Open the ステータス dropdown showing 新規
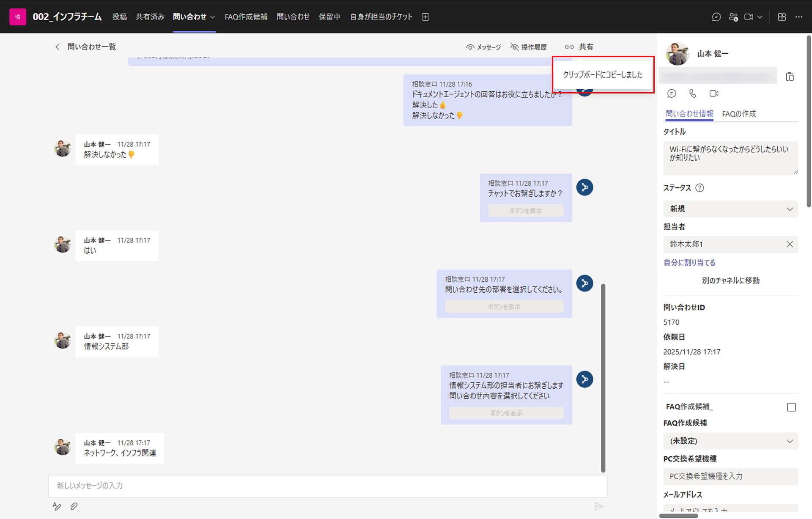812x519 pixels. click(730, 209)
